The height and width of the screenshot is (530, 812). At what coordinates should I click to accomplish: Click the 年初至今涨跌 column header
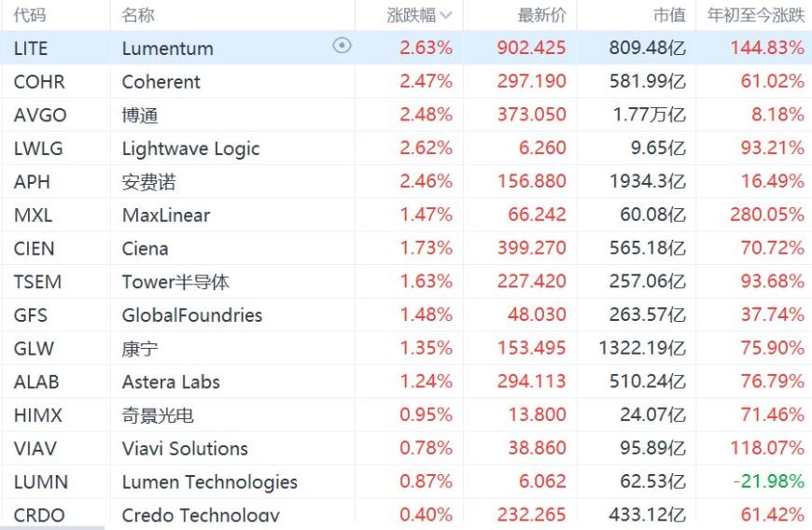756,15
